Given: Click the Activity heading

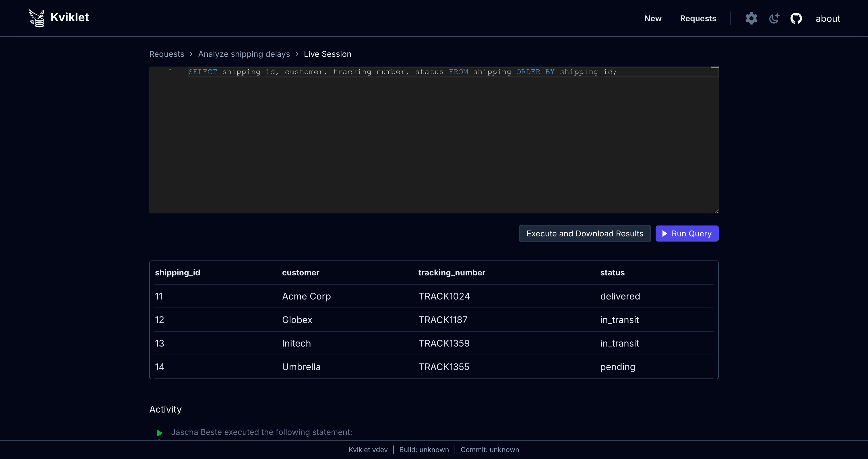Looking at the screenshot, I should coord(165,409).
